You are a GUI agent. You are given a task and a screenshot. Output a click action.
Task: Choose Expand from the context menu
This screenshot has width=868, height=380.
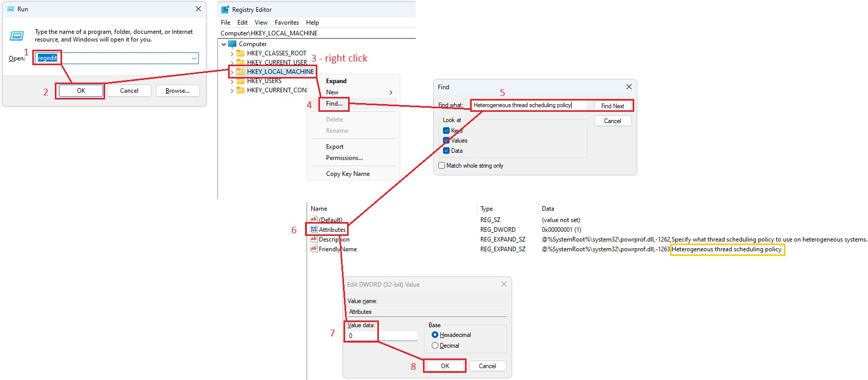point(336,81)
